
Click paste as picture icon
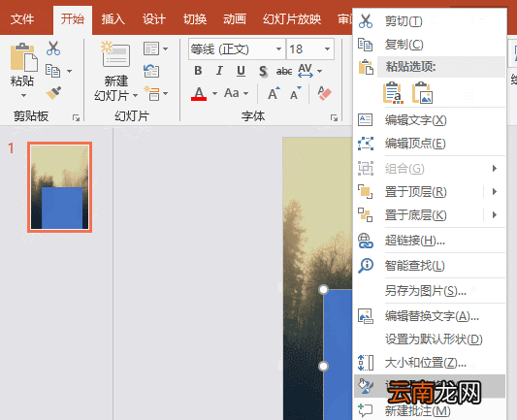tap(422, 93)
